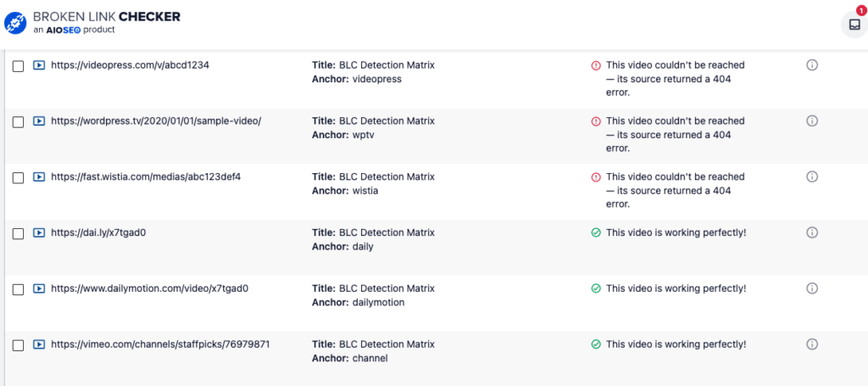Check the dailymotion.com video row checkbox
Screen dimensions: 868x386
[19, 289]
